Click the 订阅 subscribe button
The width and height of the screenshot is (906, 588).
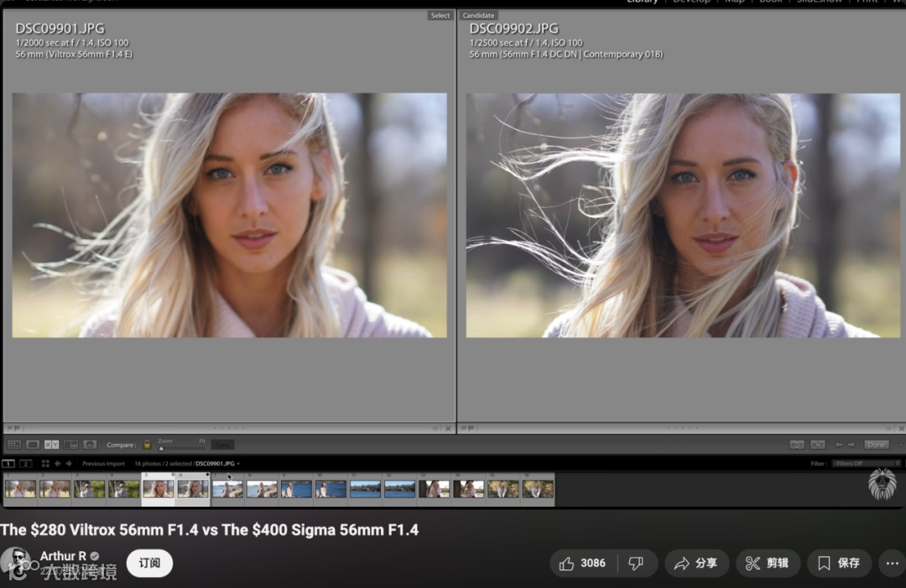click(x=149, y=563)
